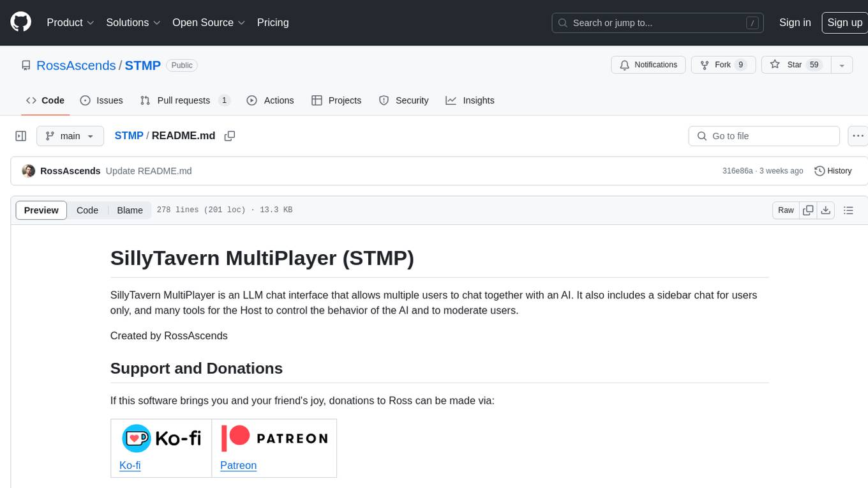Switch to the Code tab

tap(45, 100)
